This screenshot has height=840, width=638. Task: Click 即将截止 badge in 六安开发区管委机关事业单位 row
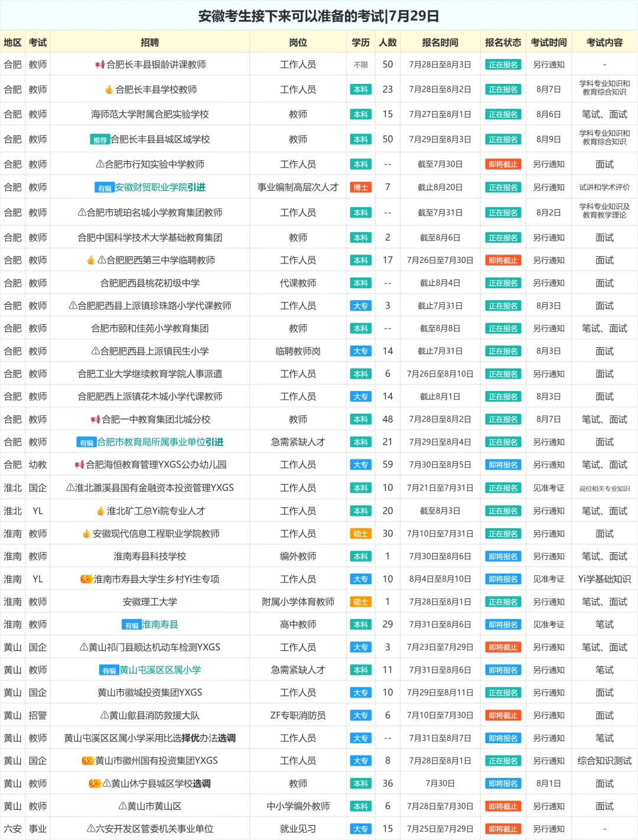(x=503, y=829)
